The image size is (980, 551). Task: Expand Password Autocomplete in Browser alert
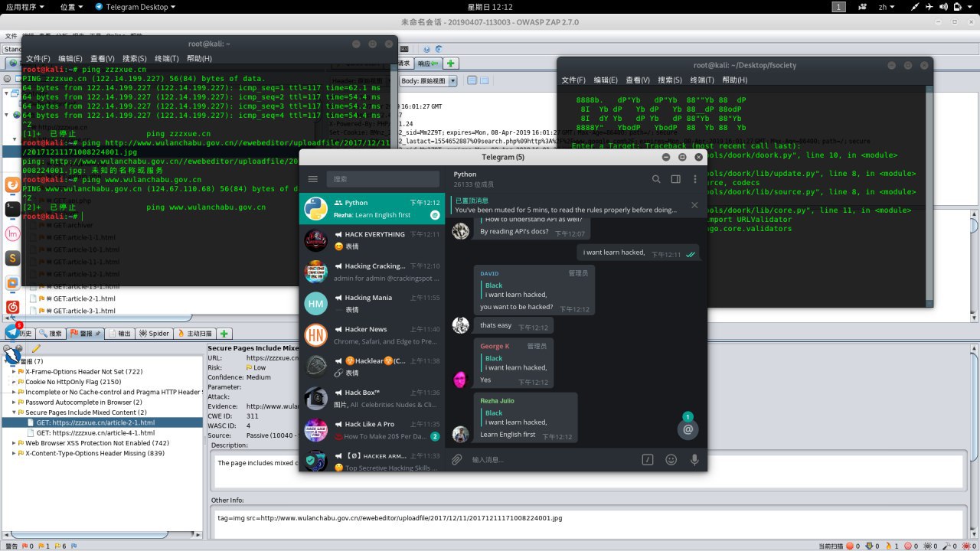click(x=14, y=402)
